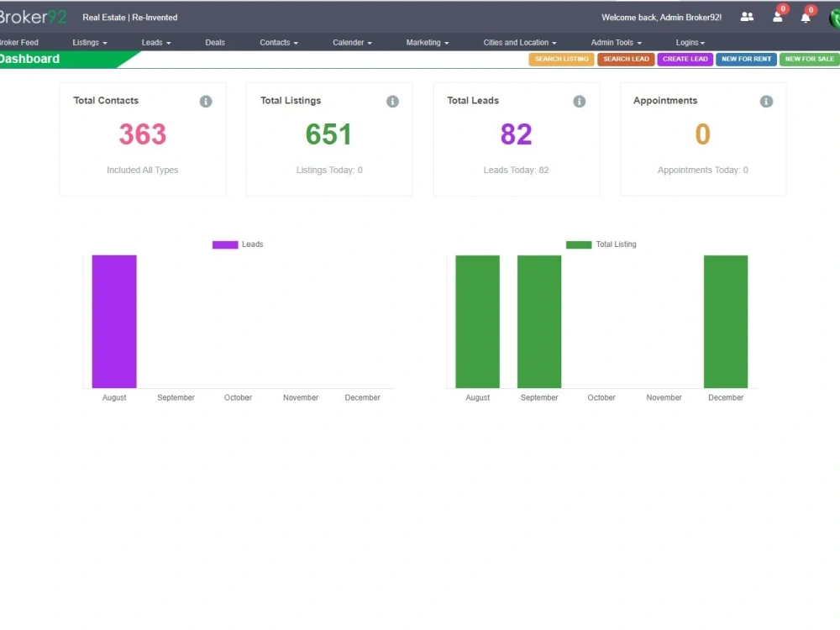Go to Broker Feed

point(19,42)
